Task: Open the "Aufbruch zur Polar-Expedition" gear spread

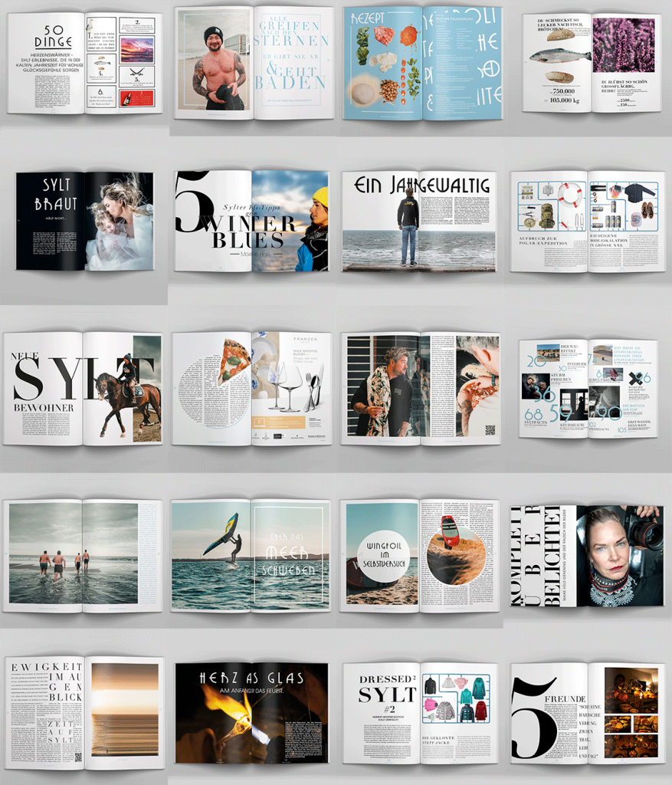Action: (586, 222)
